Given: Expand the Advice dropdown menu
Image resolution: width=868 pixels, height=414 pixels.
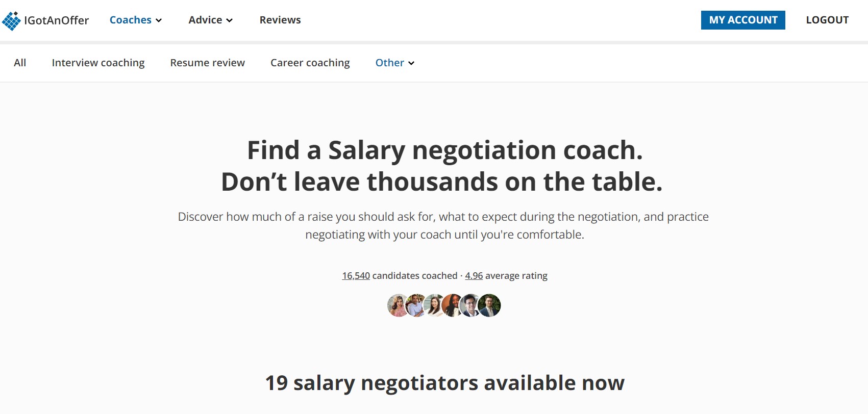Looking at the screenshot, I should (x=210, y=20).
